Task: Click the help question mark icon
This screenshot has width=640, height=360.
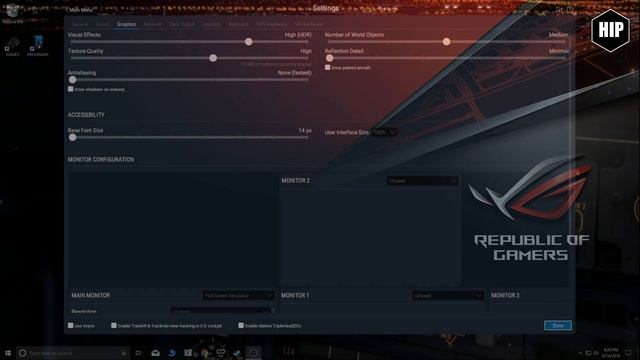Action: [x=570, y=9]
